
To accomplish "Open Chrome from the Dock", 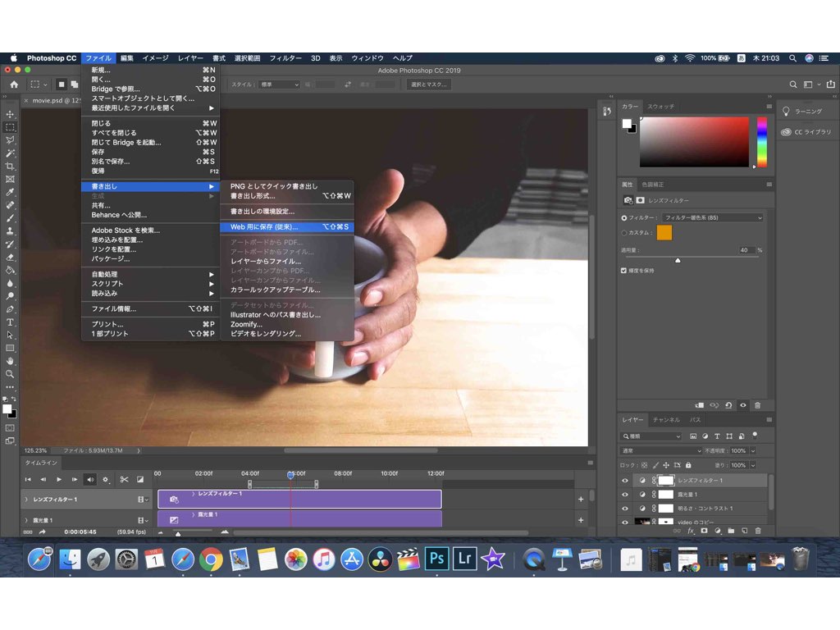I will [211, 559].
